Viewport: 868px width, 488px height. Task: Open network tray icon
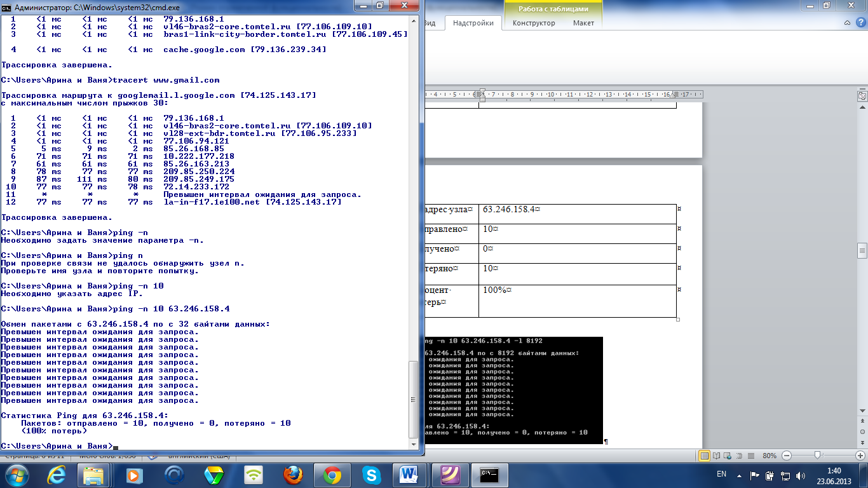pos(785,475)
